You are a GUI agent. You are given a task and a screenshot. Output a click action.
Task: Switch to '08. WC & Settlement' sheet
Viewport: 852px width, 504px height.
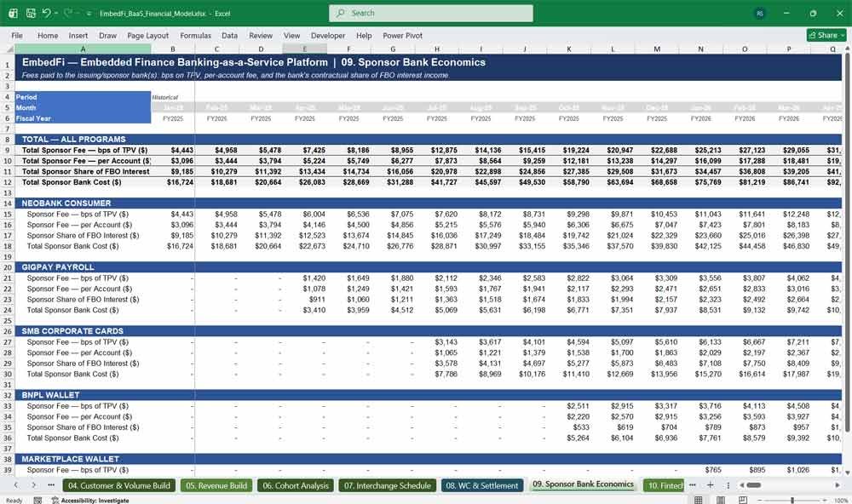(x=482, y=485)
